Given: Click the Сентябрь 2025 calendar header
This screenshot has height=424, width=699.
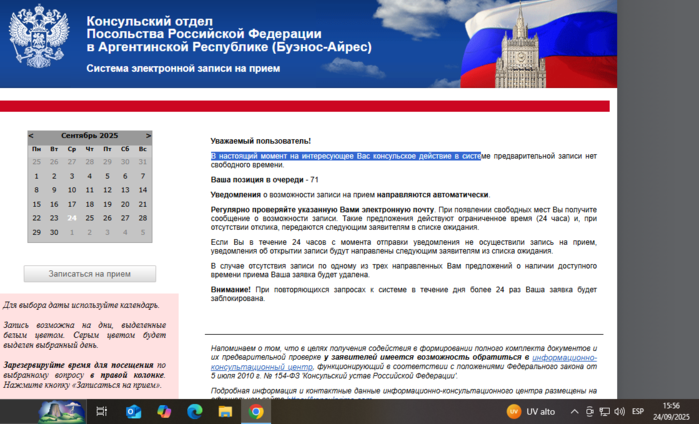Looking at the screenshot, I should (89, 135).
